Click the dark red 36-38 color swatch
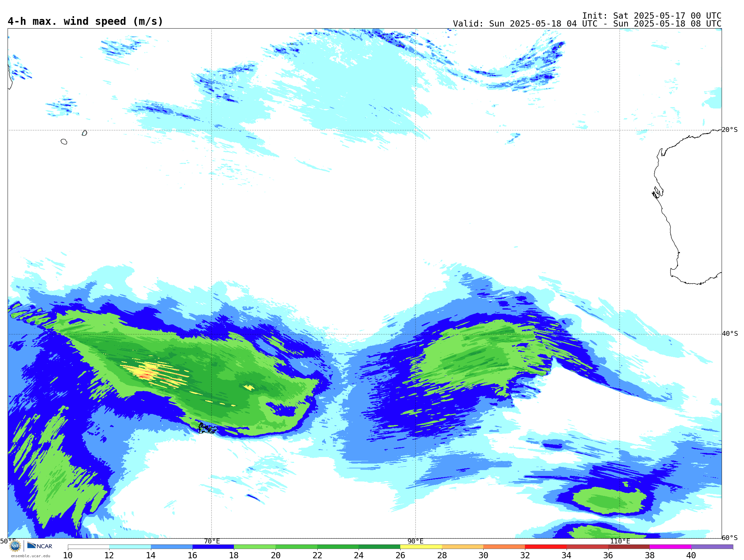This screenshot has width=744, height=560. [x=629, y=547]
